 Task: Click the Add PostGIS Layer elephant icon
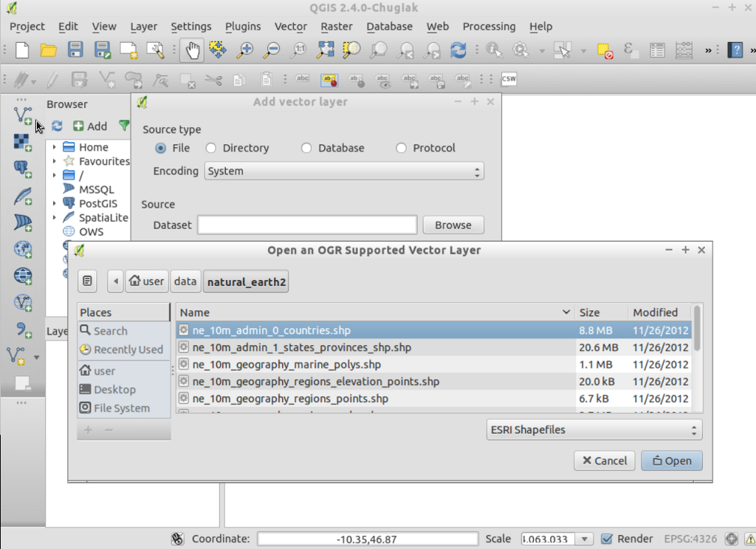(x=22, y=169)
